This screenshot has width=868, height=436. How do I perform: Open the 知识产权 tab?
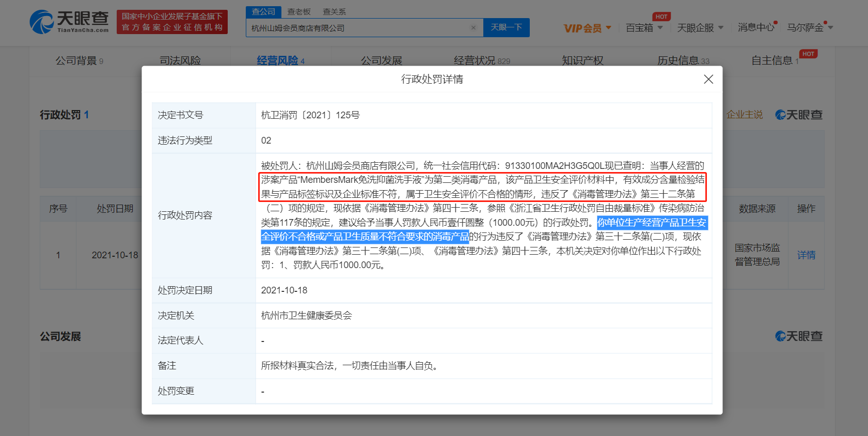point(583,61)
